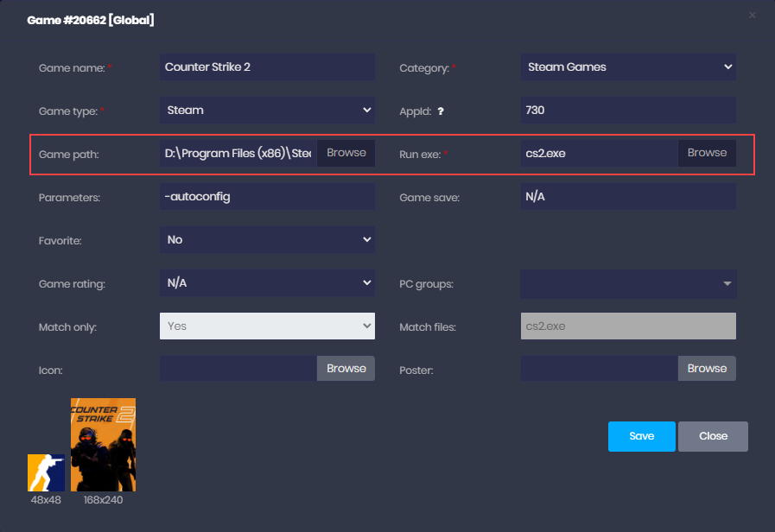The image size is (775, 532).
Task: Browse for a Poster image
Action: 707,369
